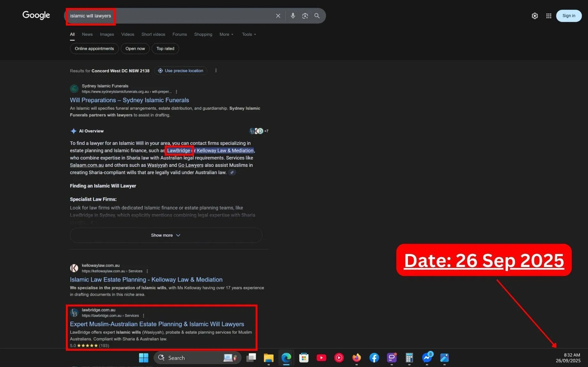Click the Sign in button
The image size is (588, 367).
tap(568, 16)
